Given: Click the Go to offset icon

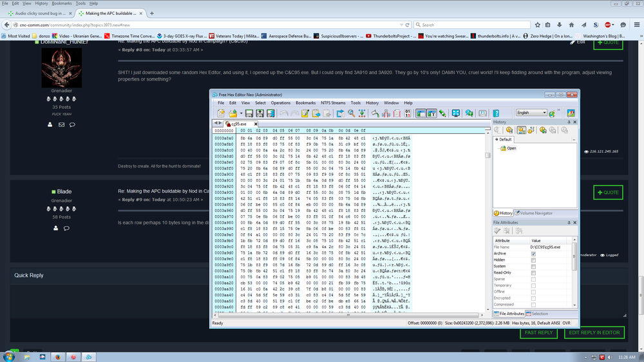Looking at the screenshot, I should click(x=362, y=113).
